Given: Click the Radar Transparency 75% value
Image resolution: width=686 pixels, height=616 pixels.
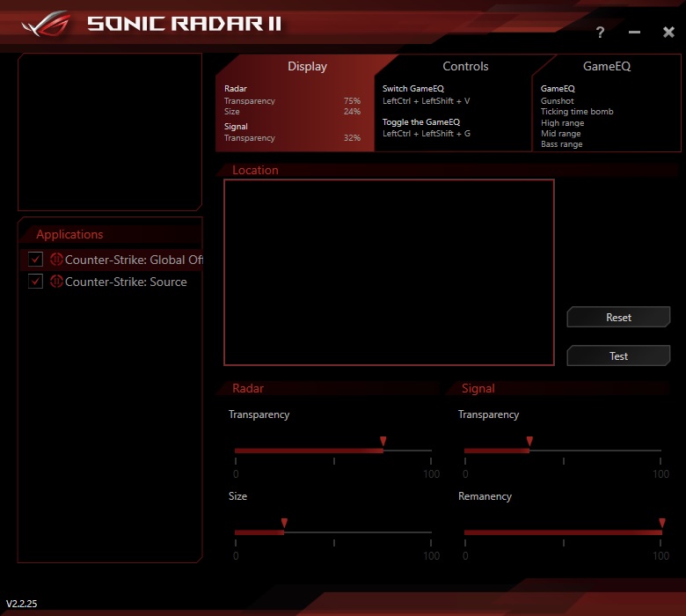Looking at the screenshot, I should click(352, 100).
